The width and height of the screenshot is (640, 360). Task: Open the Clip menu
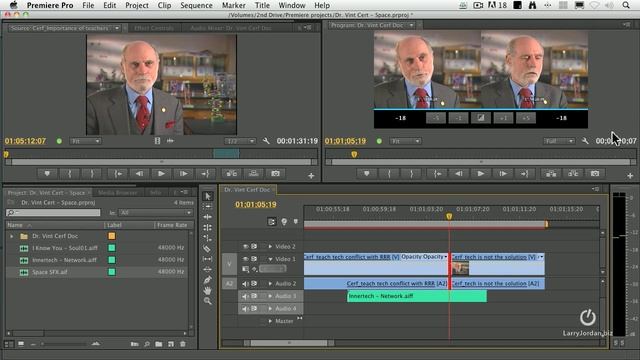tap(164, 5)
